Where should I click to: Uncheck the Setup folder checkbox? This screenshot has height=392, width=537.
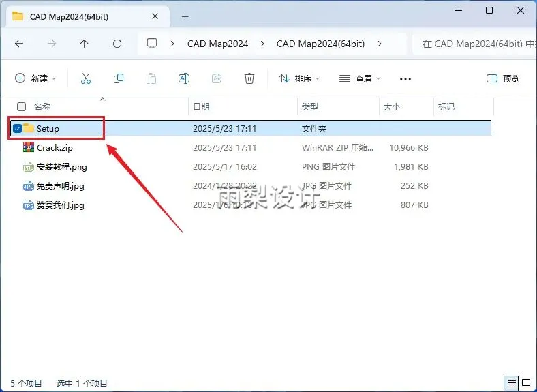coord(17,128)
